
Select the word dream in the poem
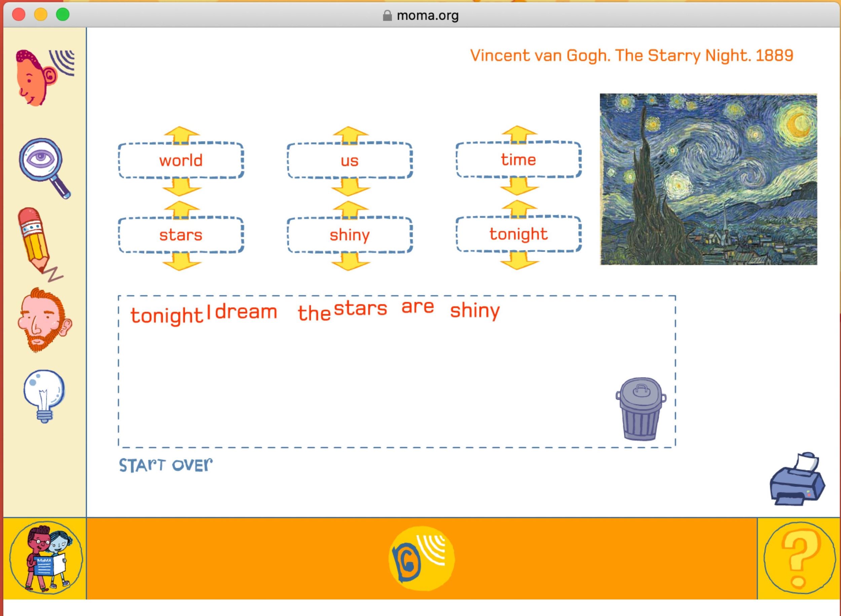246,312
